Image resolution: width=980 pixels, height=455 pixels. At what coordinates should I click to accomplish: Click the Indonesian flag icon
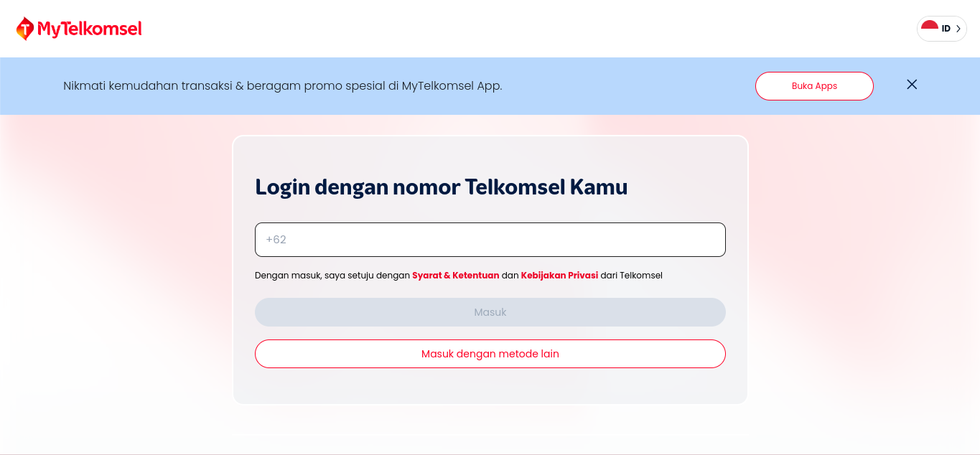tap(930, 28)
